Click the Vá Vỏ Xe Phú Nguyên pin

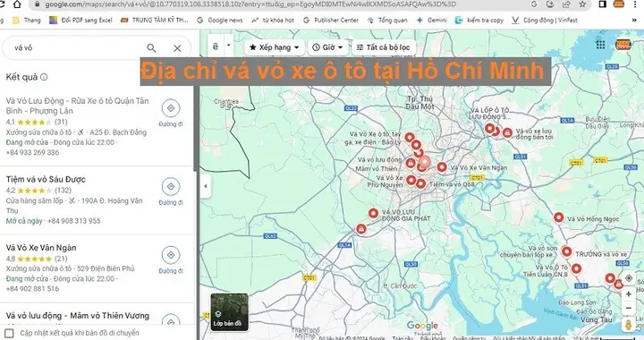pos(411,180)
